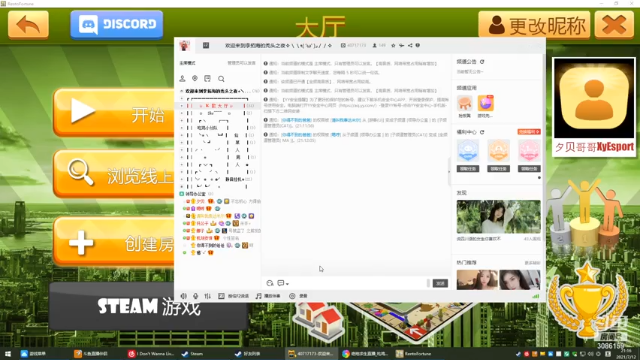Click the round target icon above channel tree
The width and height of the screenshot is (640, 360).
tap(195, 78)
